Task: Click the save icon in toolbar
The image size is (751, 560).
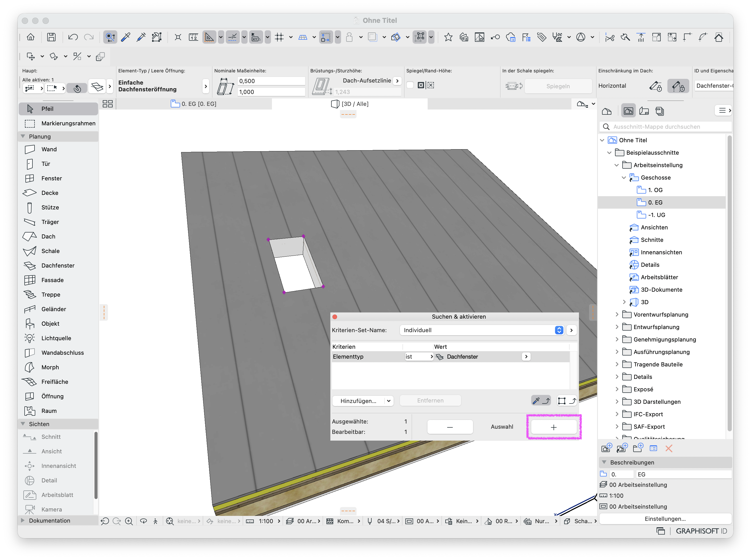Action: (51, 37)
